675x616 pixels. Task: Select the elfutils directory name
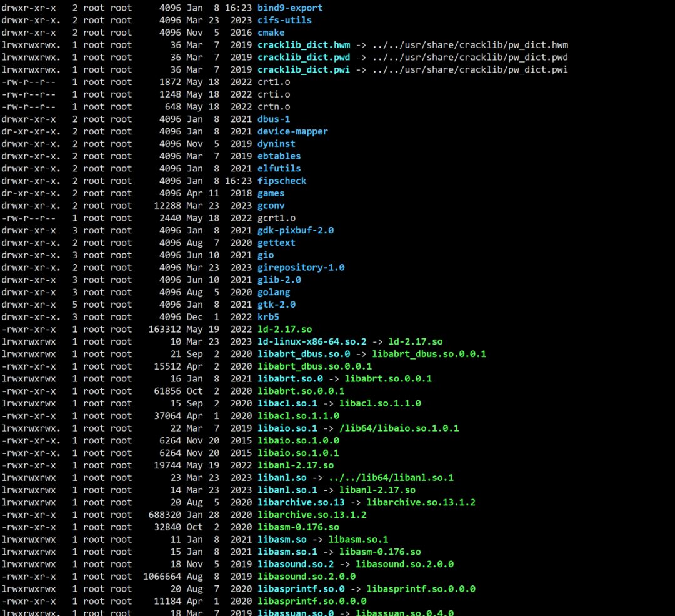[279, 168]
